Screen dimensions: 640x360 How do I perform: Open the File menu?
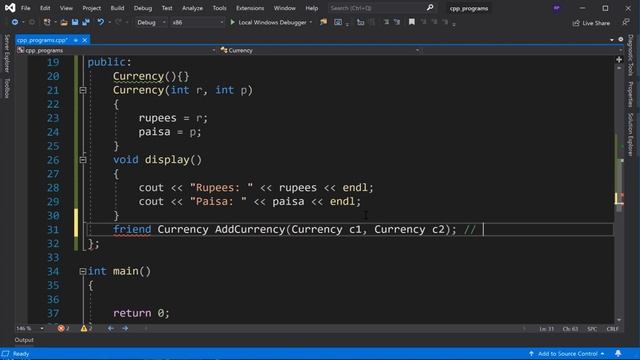25,8
